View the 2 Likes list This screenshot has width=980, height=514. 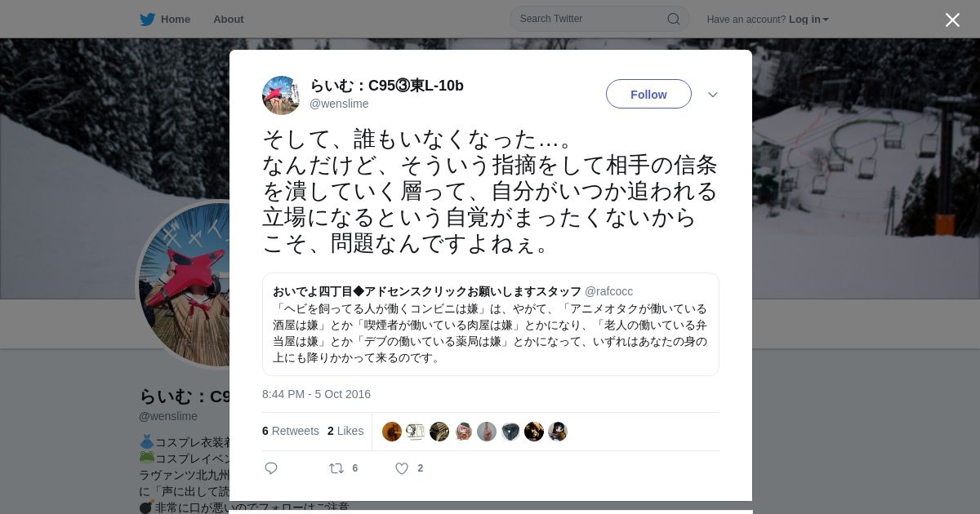tap(345, 431)
